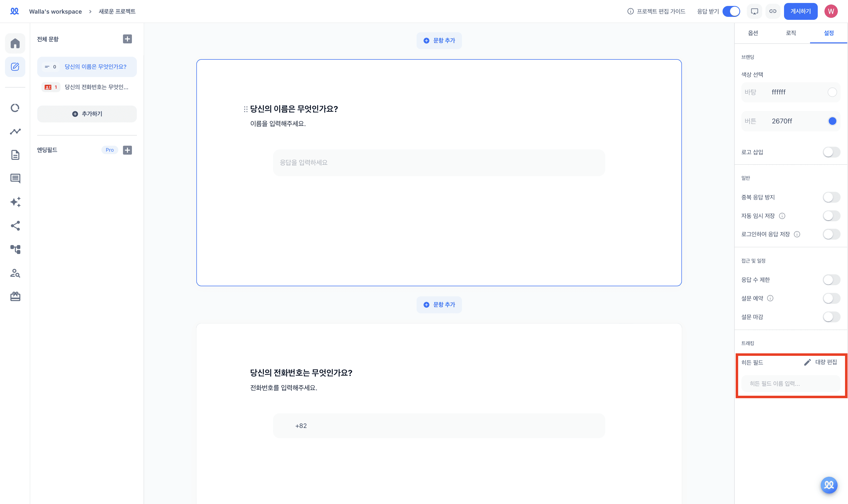Toggle the 응답 받기 switch off
Viewport: 848px width, 504px height.
[x=731, y=11]
